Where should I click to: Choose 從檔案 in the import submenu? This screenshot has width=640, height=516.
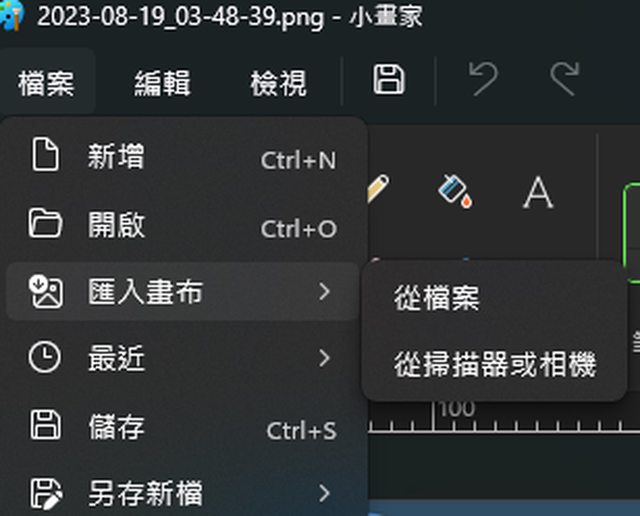click(494, 298)
